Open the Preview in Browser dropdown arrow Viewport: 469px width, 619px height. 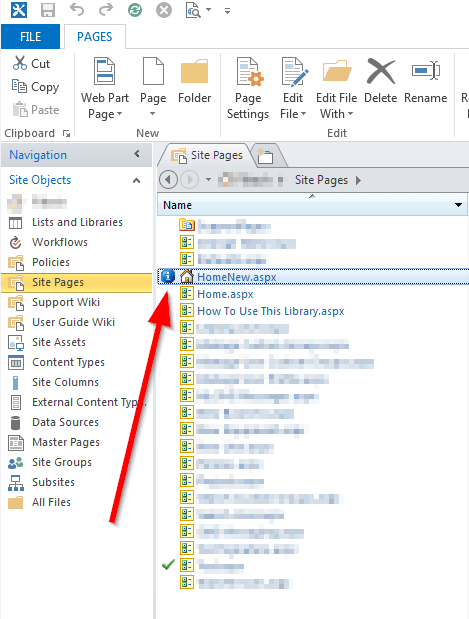(208, 9)
